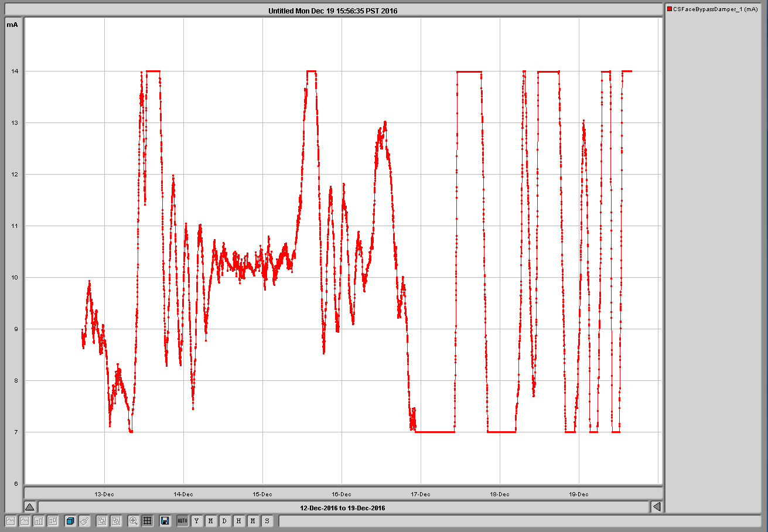Click the 10 value on the Y axis
768x532 pixels.
click(x=13, y=278)
